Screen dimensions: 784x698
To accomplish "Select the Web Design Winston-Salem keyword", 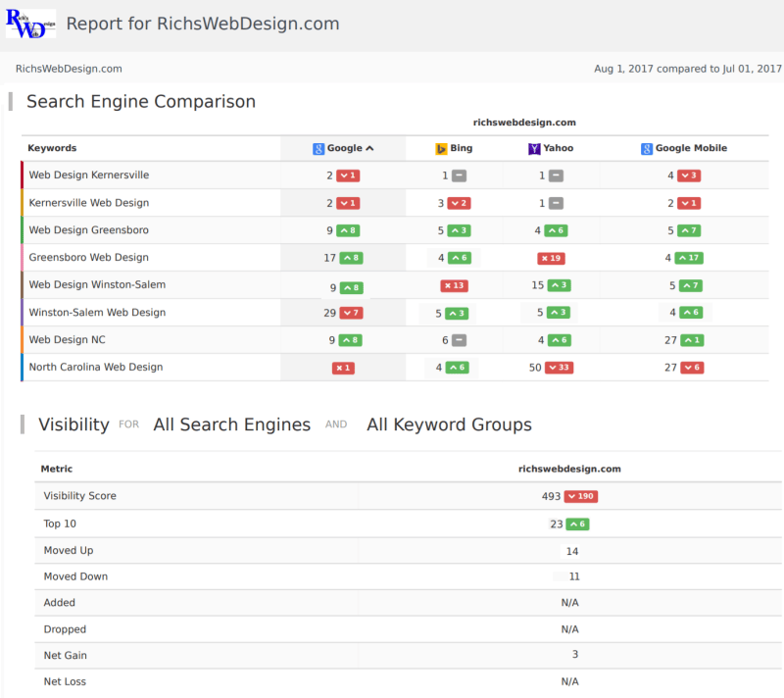I will (x=97, y=284).
